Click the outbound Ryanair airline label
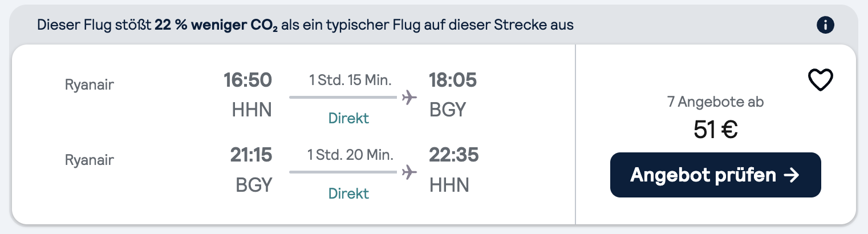Viewport: 868px width, 234px height. 90,85
